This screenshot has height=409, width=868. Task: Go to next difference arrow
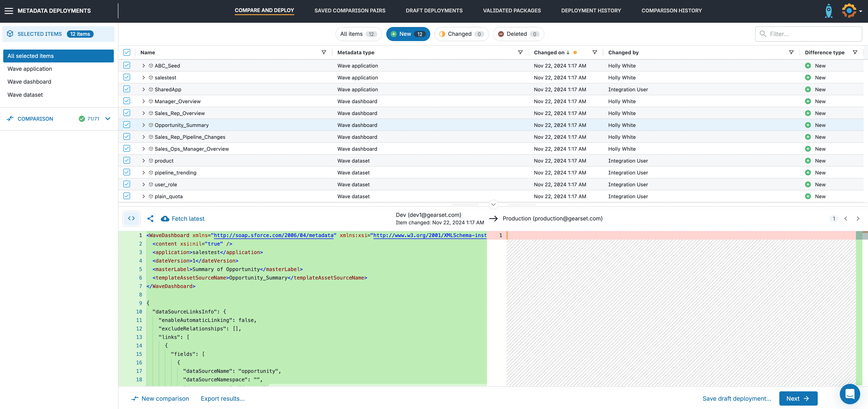pyautogui.click(x=858, y=219)
